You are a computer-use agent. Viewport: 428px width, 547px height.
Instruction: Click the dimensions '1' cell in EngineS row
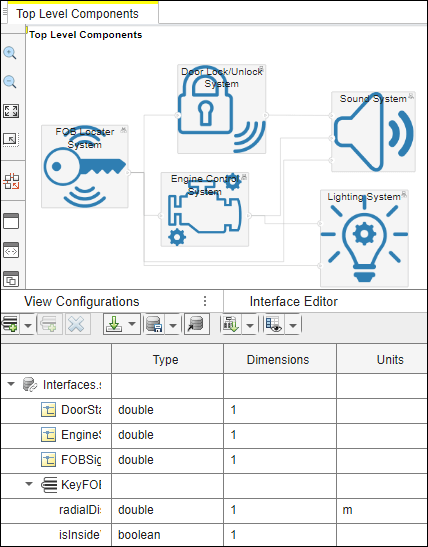(280, 435)
